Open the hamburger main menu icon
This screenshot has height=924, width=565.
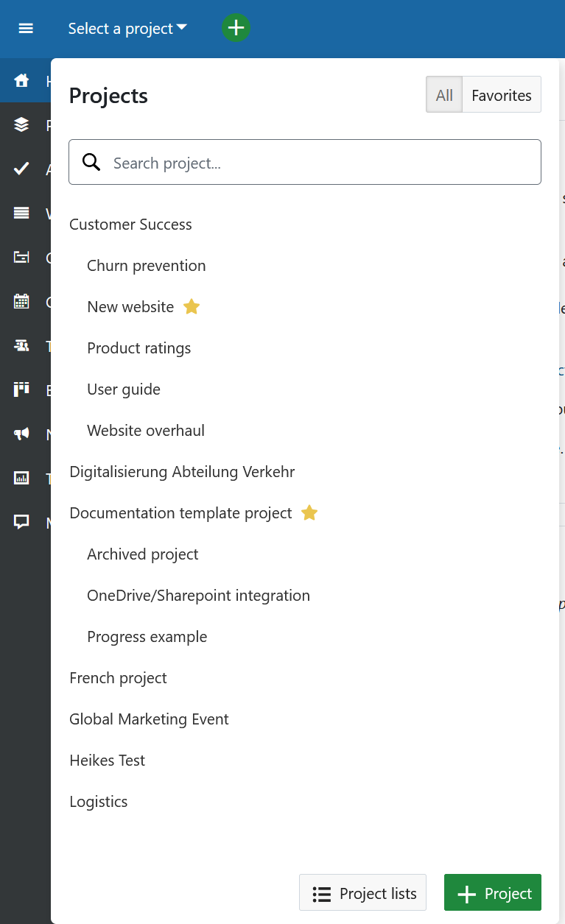pyautogui.click(x=26, y=29)
